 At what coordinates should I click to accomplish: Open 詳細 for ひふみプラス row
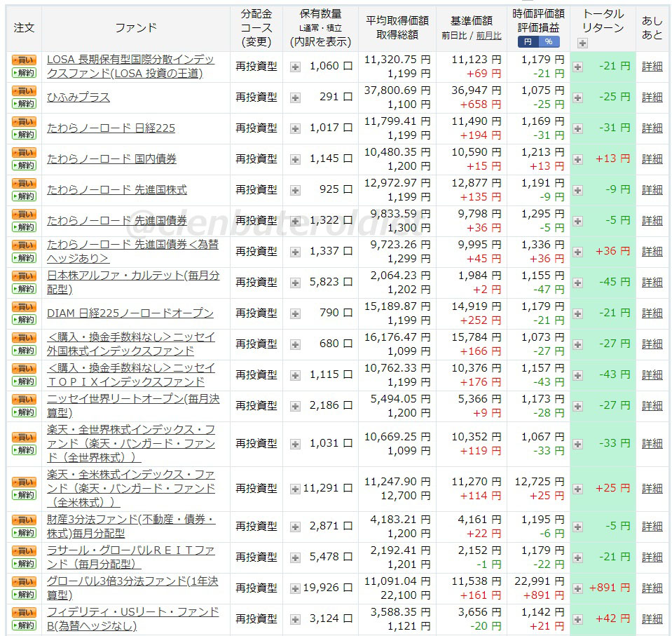[652, 97]
